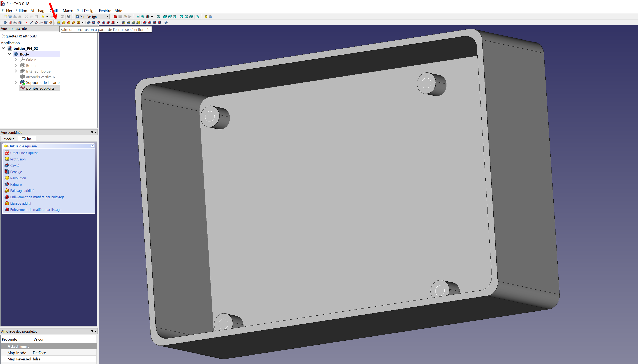Click the Boolean operation icon
The width and height of the screenshot is (638, 364).
pos(166,23)
